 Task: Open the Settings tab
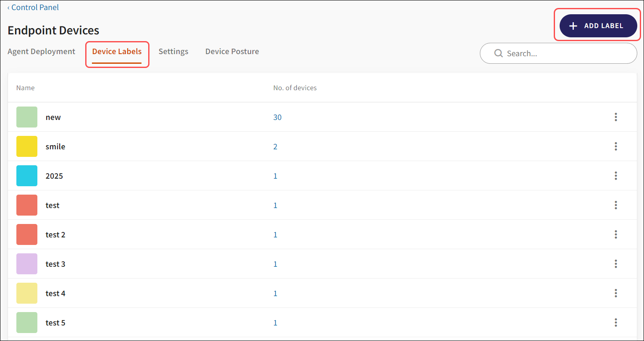tap(173, 52)
